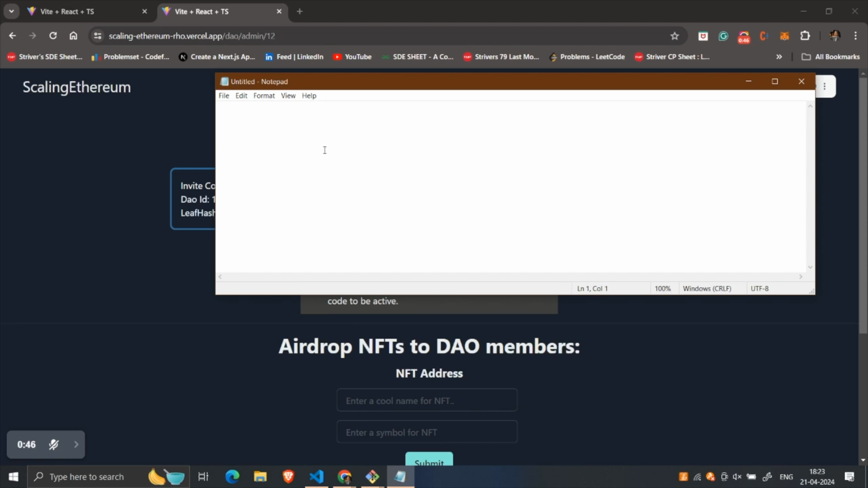Open Problems - LeetCode bookmark
The height and width of the screenshot is (488, 868).
(587, 57)
